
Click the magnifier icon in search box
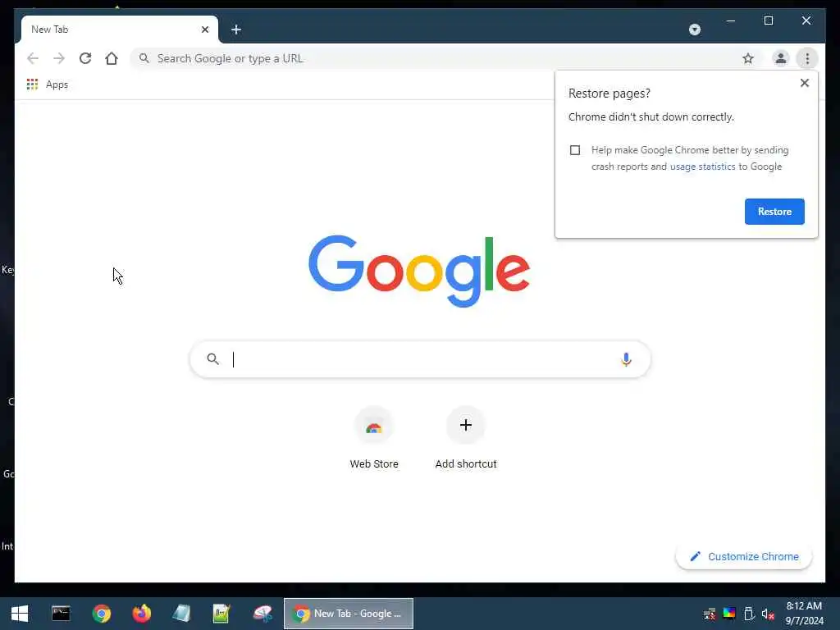212,359
